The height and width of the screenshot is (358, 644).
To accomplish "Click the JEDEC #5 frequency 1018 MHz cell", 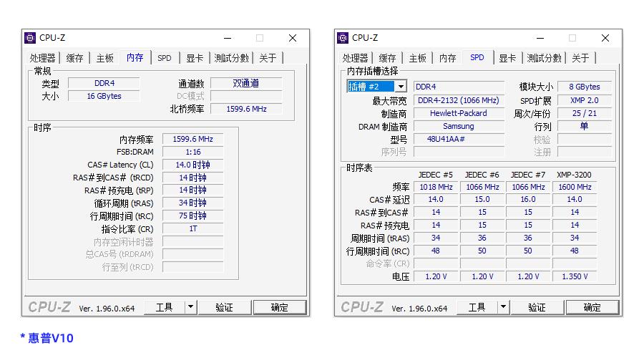I will [x=436, y=187].
